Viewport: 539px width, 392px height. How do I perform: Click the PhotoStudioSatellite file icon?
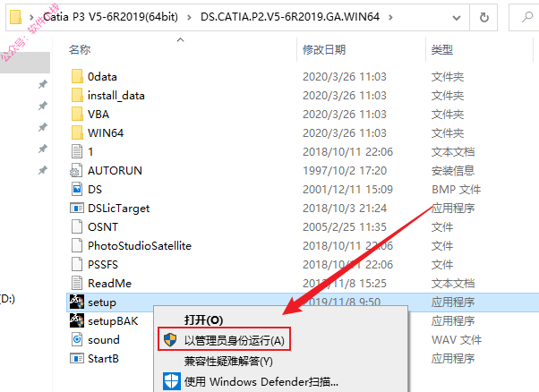point(77,245)
